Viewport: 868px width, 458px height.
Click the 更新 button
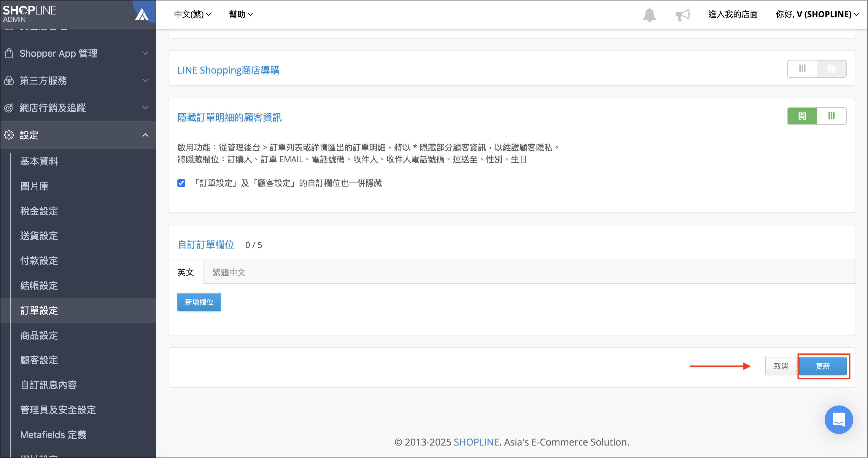(823, 366)
